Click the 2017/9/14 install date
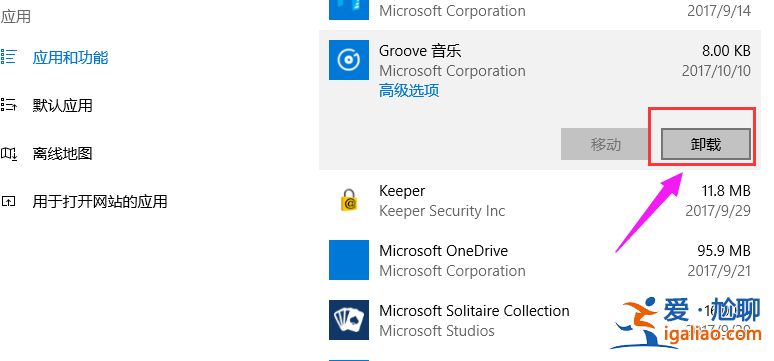Image resolution: width=774 pixels, height=361 pixels. click(x=719, y=11)
